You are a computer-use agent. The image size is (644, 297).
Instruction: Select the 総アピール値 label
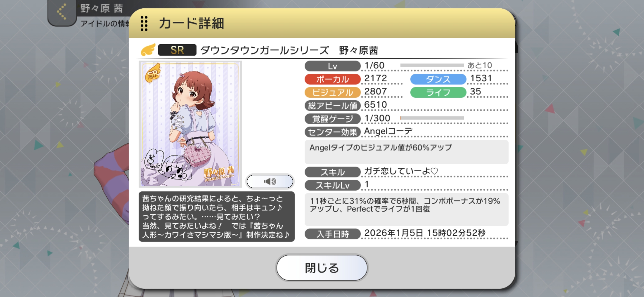(x=332, y=106)
